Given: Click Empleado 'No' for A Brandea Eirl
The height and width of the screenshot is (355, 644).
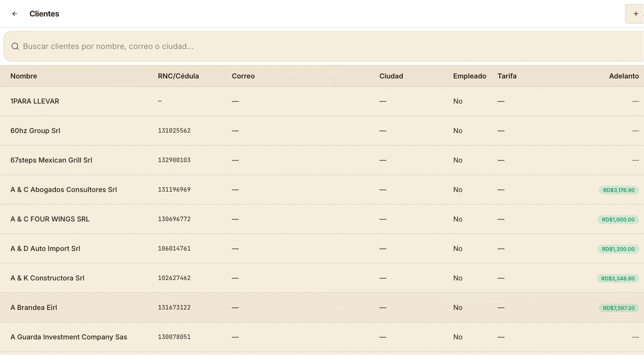Looking at the screenshot, I should (x=458, y=307).
